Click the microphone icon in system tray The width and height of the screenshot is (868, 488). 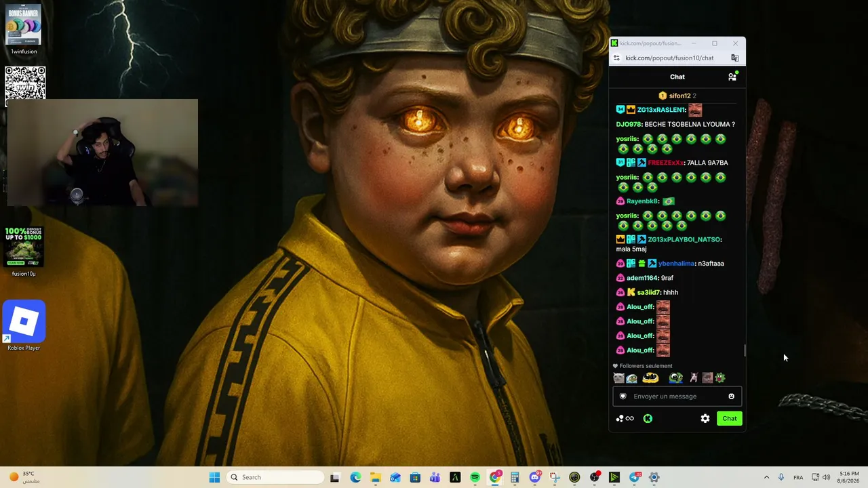[781, 477]
